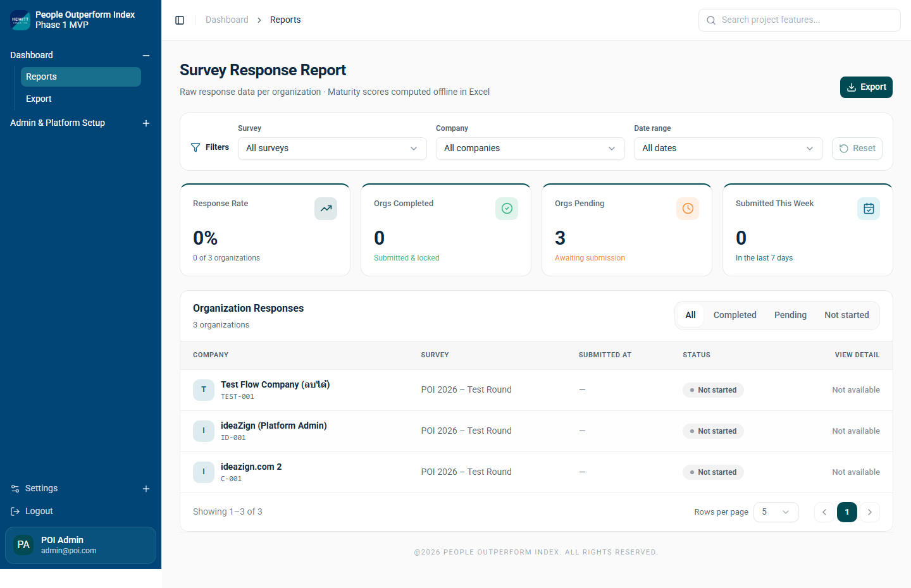This screenshot has height=588, width=911.
Task: Click the search magnifier icon
Action: (711, 20)
